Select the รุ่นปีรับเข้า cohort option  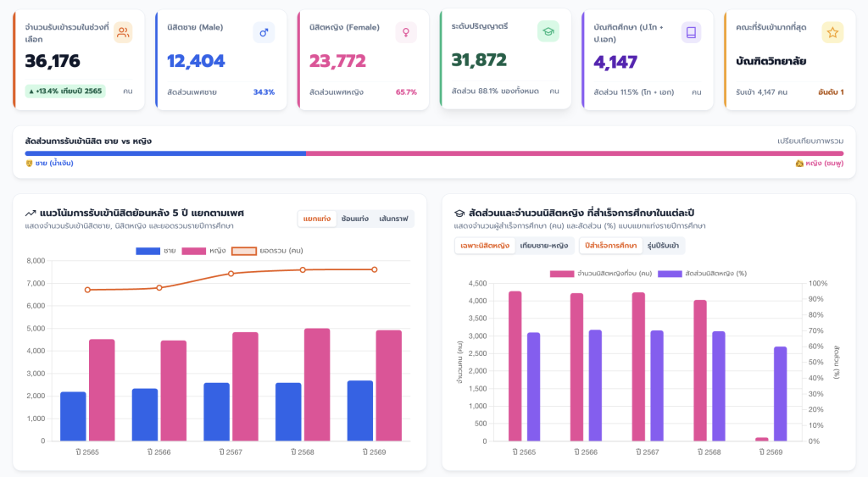click(x=663, y=246)
